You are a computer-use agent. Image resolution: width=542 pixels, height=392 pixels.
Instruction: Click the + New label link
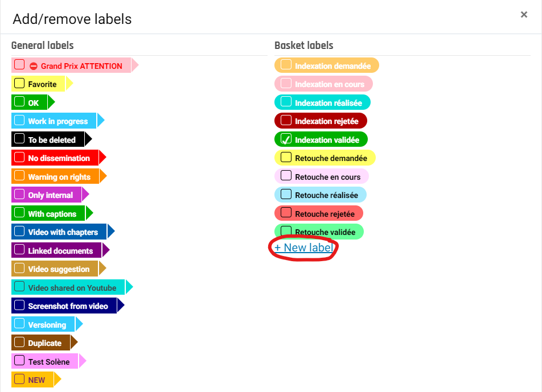coord(303,247)
